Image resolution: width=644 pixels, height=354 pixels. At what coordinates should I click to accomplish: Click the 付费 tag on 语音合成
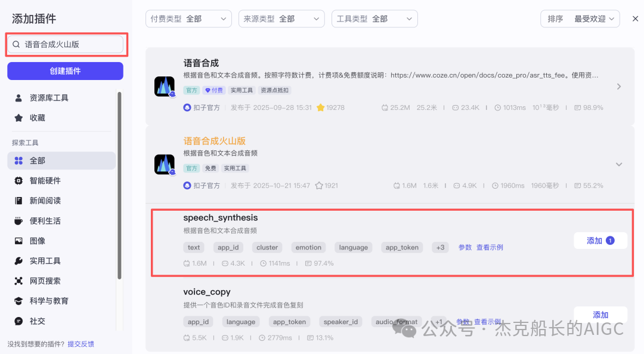(x=214, y=91)
